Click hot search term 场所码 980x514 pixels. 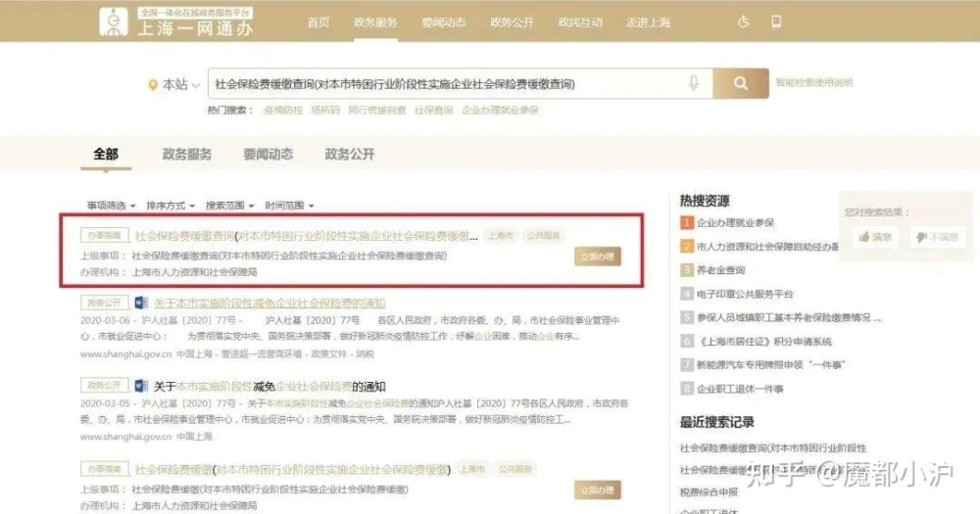pyautogui.click(x=325, y=110)
